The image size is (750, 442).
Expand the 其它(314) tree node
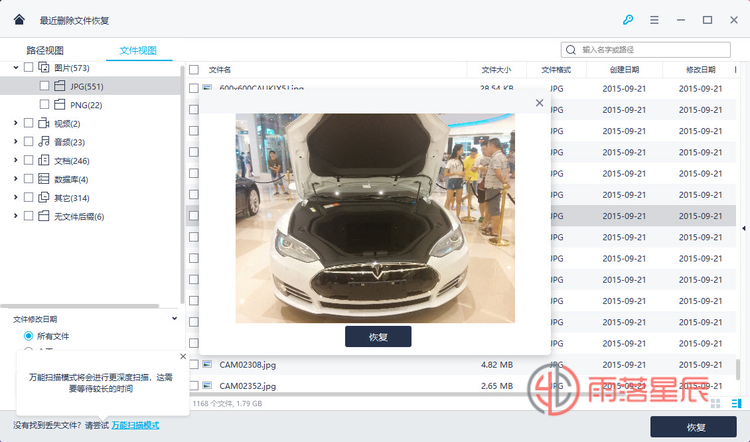[15, 198]
